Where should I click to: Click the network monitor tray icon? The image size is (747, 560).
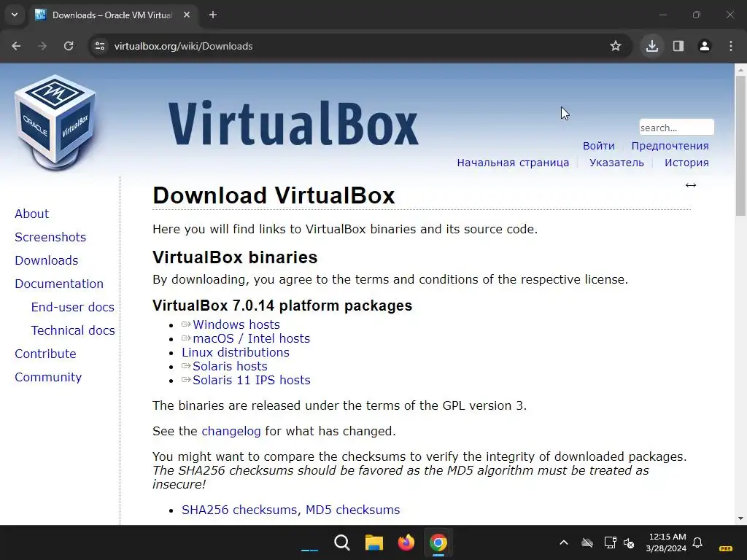click(x=610, y=542)
